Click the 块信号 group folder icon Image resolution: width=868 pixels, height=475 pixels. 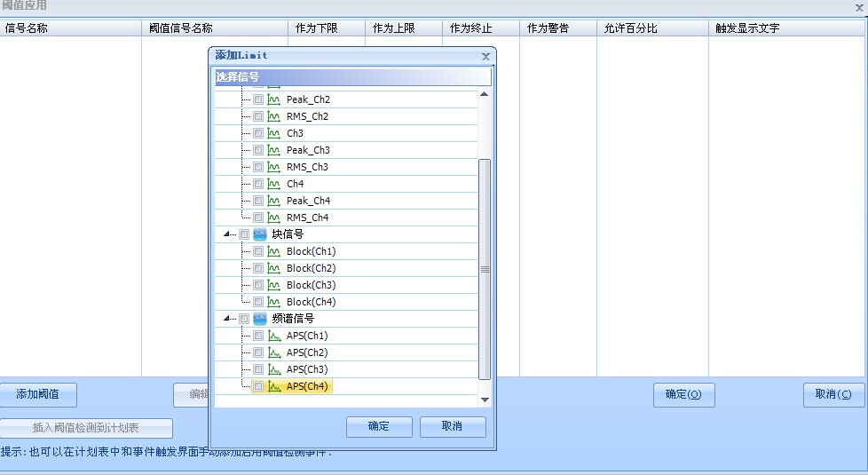tap(260, 234)
